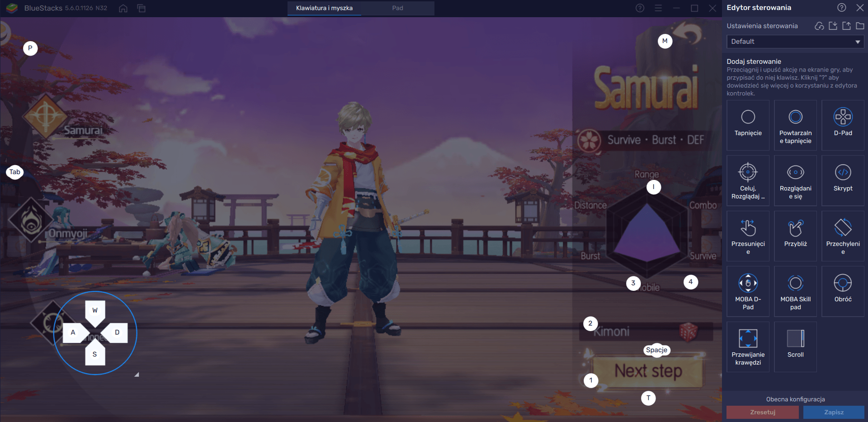Select the P key binding
The image size is (868, 422).
[x=30, y=48]
